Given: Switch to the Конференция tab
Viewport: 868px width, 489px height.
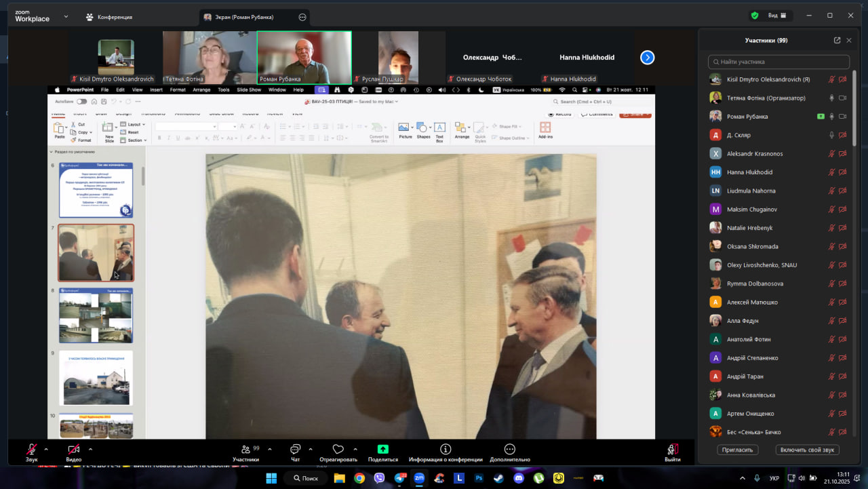Looking at the screenshot, I should tap(108, 17).
